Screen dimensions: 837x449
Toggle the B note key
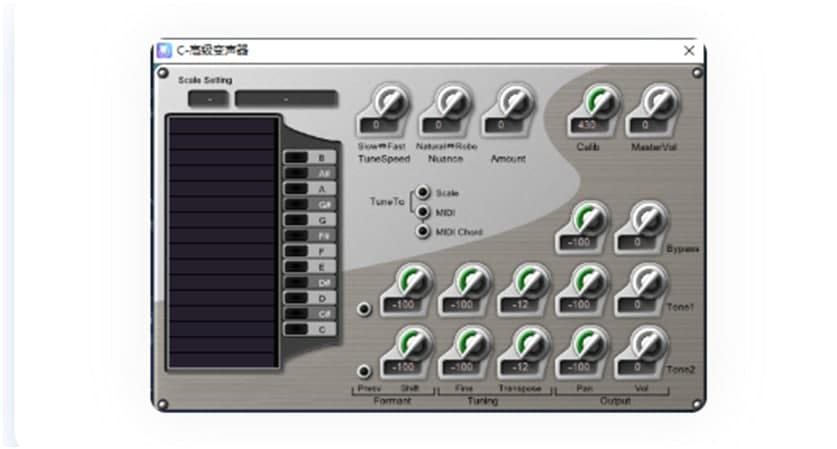point(310,157)
